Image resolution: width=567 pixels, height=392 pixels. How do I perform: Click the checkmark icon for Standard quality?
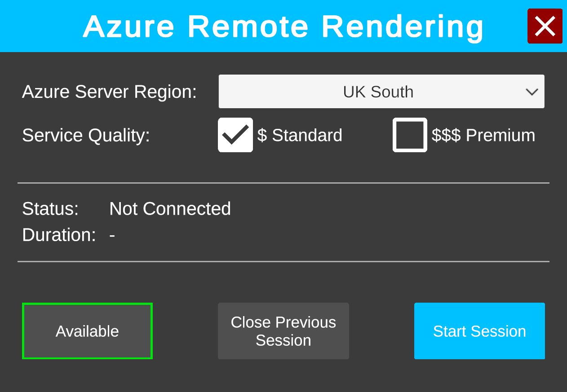coord(235,135)
